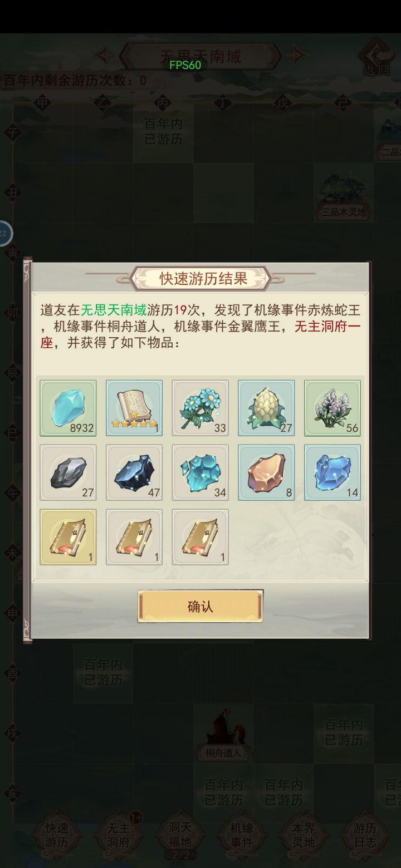Click the copper-brown stone item (8)

coord(266,472)
